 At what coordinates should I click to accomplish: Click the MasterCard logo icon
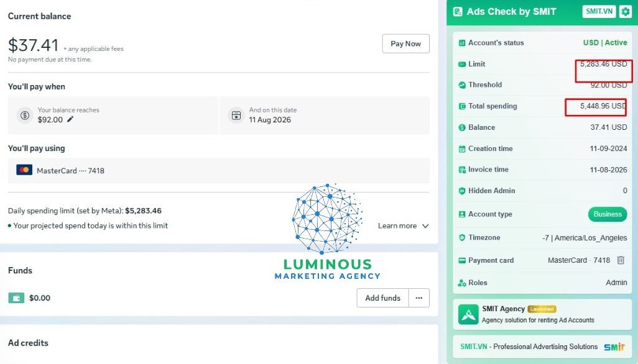click(x=24, y=170)
